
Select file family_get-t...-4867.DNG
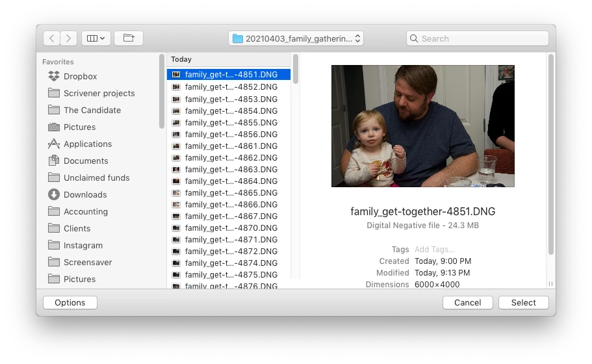click(x=229, y=216)
